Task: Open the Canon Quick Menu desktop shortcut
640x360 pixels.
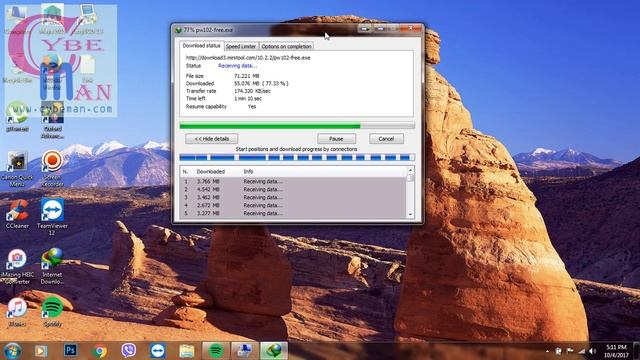Action: coord(17,169)
